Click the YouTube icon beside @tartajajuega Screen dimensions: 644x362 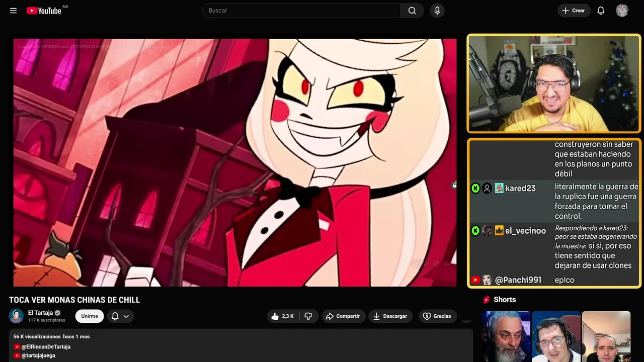[x=17, y=355]
